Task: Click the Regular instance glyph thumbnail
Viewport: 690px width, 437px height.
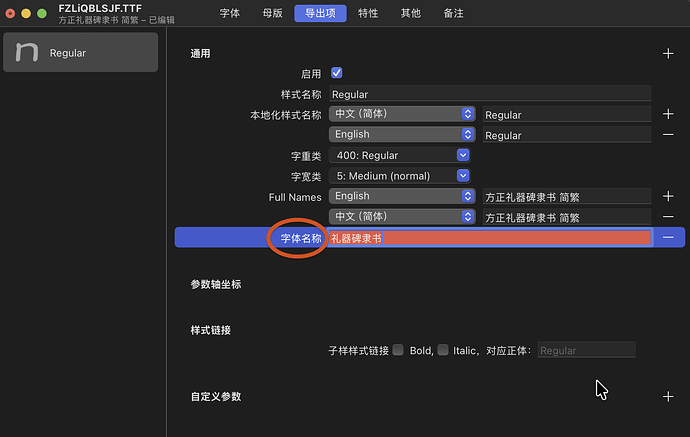Action: coord(27,52)
